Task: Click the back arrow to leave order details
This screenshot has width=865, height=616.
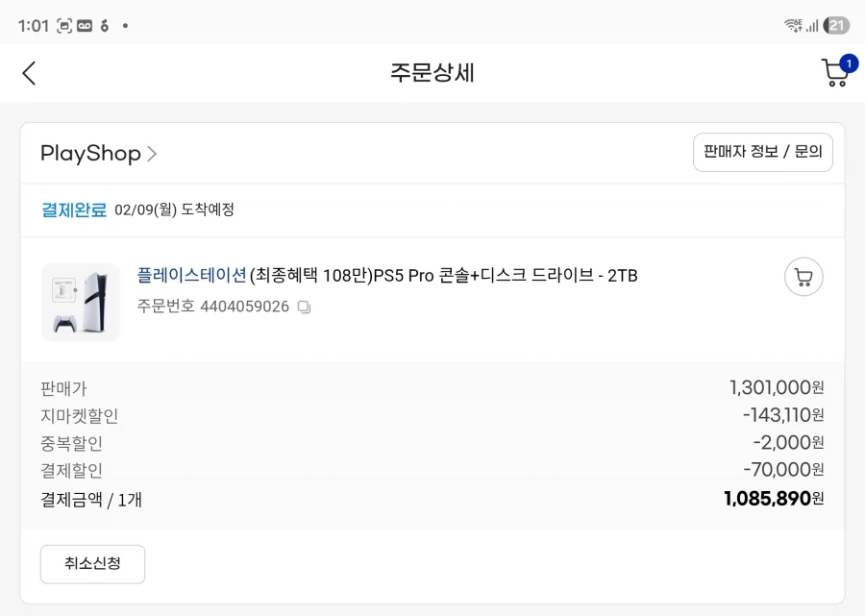Action: coord(28,73)
